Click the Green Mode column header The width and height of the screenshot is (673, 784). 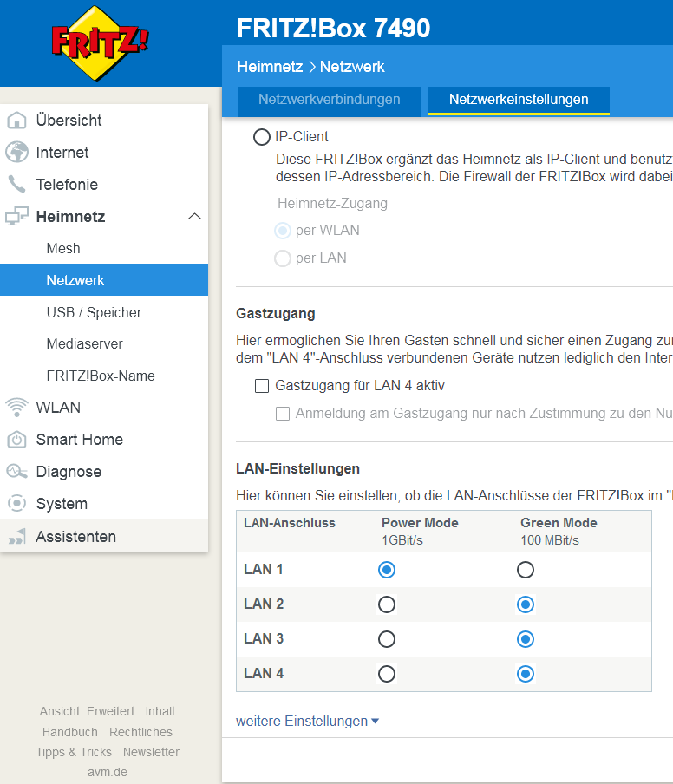pos(559,523)
